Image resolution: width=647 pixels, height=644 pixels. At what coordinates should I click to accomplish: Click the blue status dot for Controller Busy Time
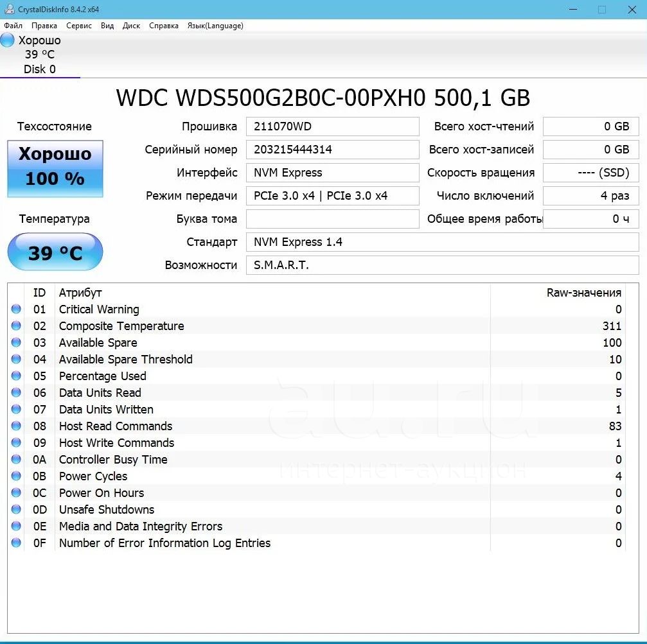pyautogui.click(x=16, y=459)
